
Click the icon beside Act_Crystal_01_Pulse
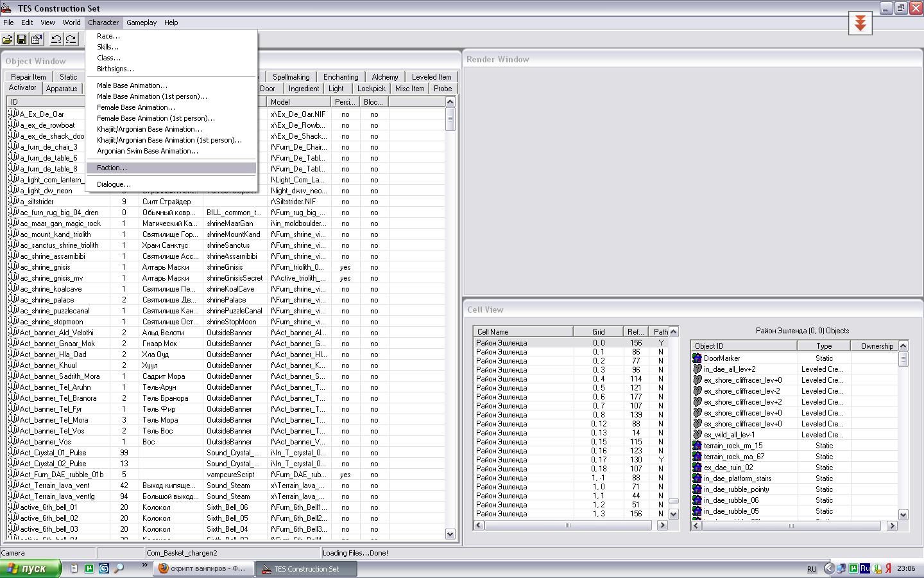[13, 452]
